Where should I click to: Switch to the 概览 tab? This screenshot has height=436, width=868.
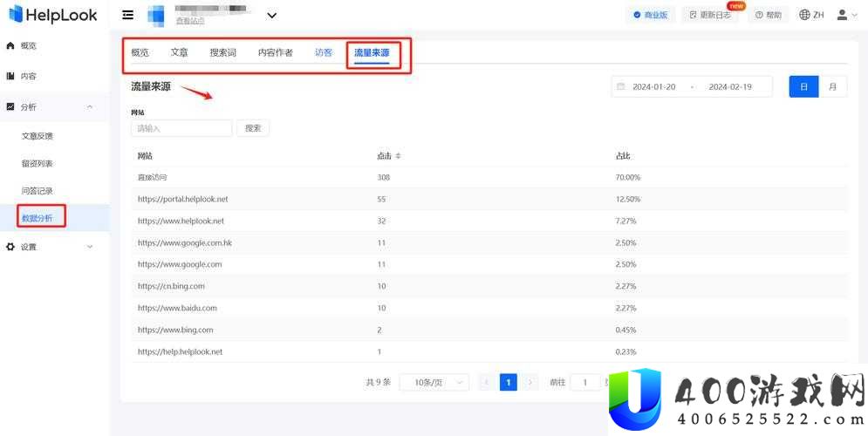(140, 53)
